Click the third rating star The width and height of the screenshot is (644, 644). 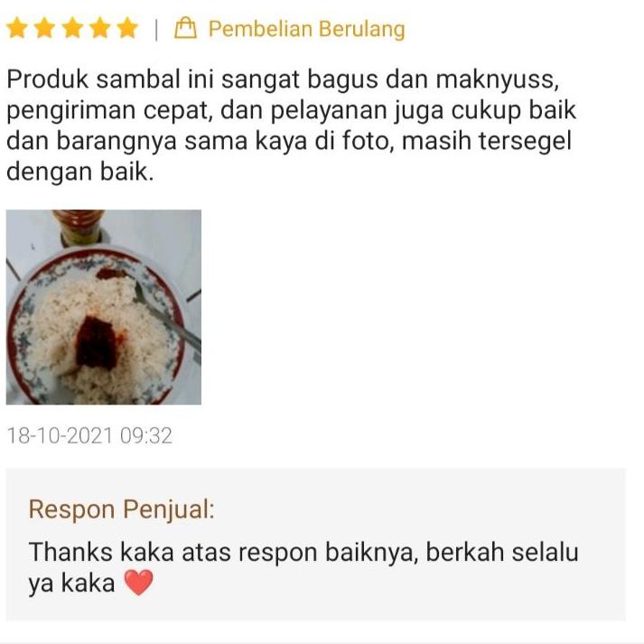click(72, 28)
